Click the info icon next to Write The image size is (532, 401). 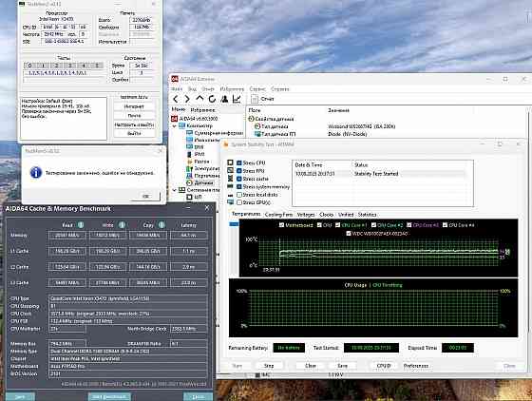pos(122,224)
